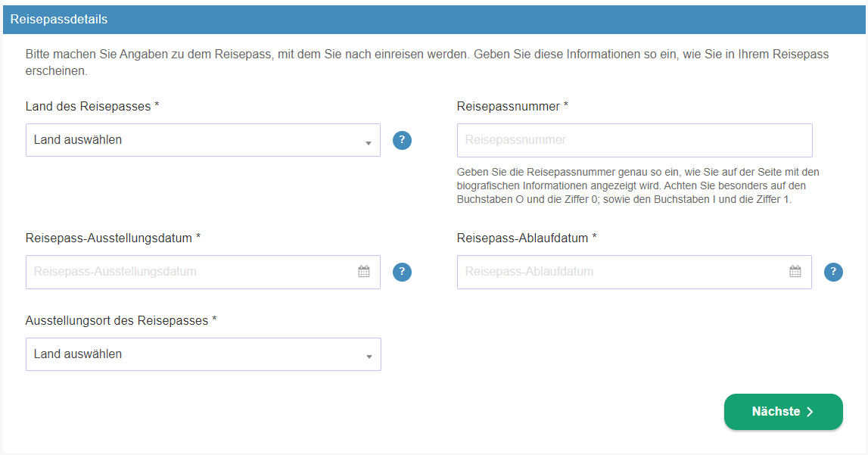Expand Ausstellungsort des Reisepasses dropdown arrow
This screenshot has width=868, height=455.
pos(368,357)
